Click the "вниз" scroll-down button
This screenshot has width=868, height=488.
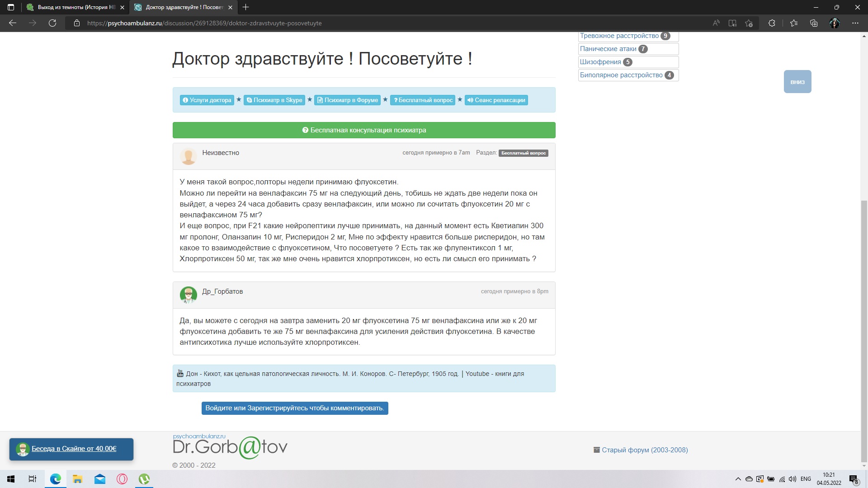[x=797, y=82]
